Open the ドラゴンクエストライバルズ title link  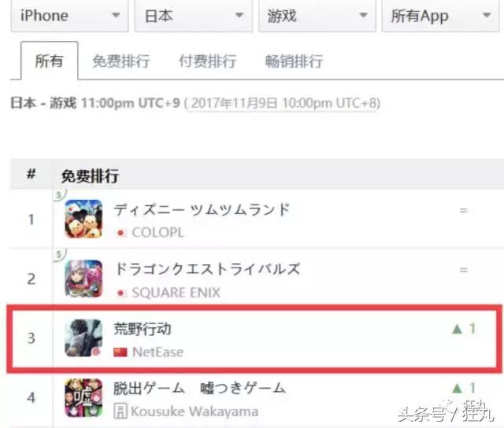tap(208, 269)
